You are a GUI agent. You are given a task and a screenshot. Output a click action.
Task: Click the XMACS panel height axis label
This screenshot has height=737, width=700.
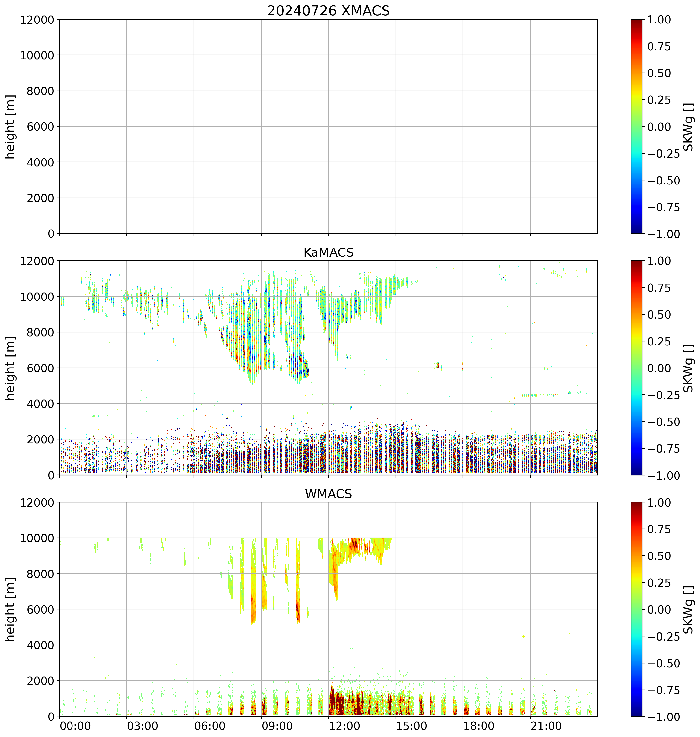(x=10, y=126)
